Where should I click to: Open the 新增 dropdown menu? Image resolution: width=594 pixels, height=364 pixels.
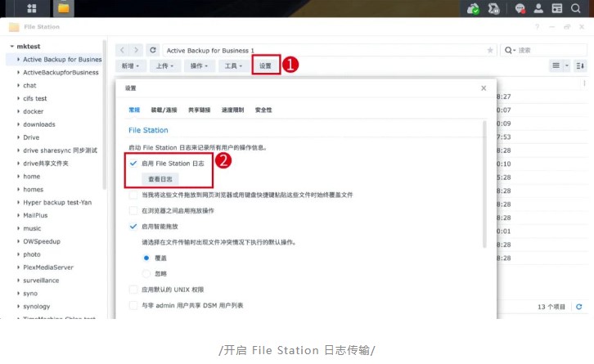[130, 66]
